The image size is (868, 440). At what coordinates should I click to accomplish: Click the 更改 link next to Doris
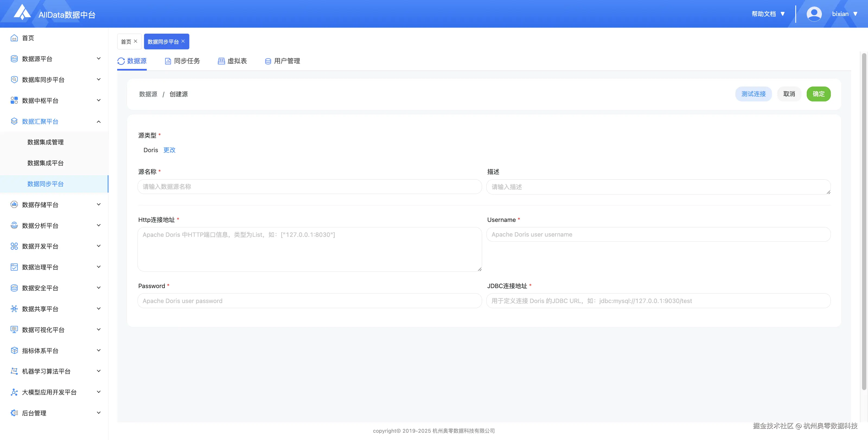[169, 150]
